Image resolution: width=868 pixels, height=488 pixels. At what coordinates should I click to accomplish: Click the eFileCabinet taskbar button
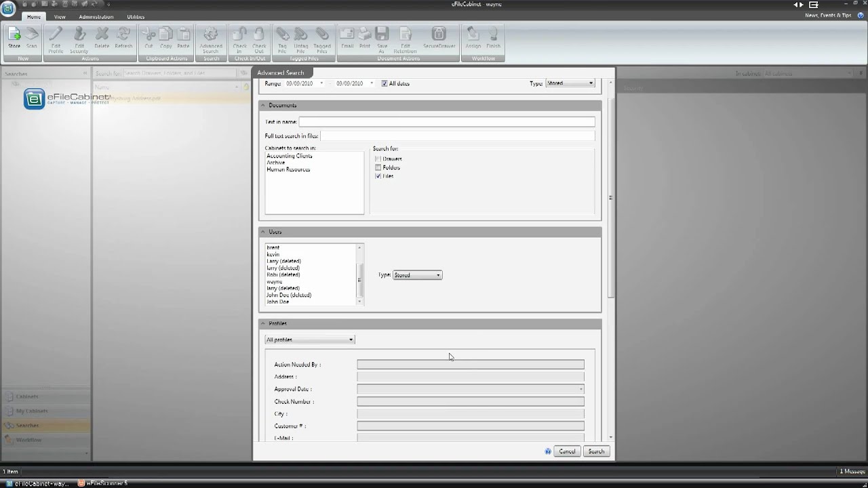click(37, 483)
